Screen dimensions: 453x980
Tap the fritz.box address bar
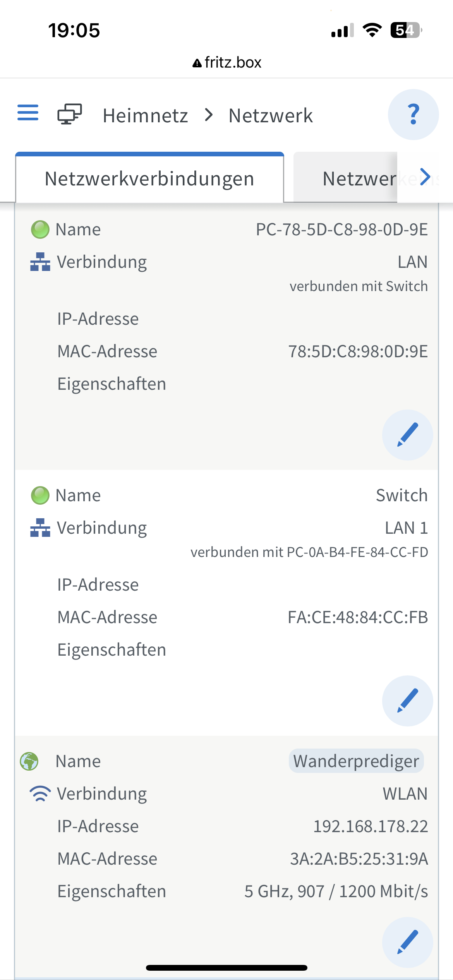coord(227,62)
